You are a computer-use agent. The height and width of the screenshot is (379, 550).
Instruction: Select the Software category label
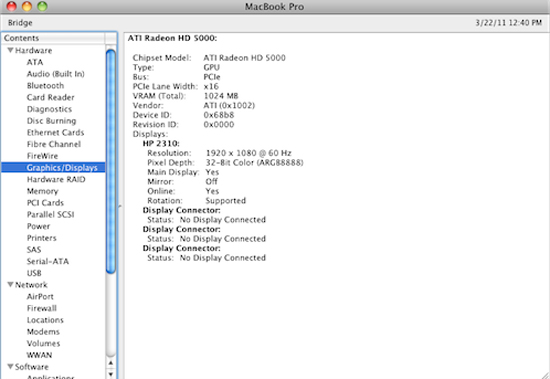[32, 367]
